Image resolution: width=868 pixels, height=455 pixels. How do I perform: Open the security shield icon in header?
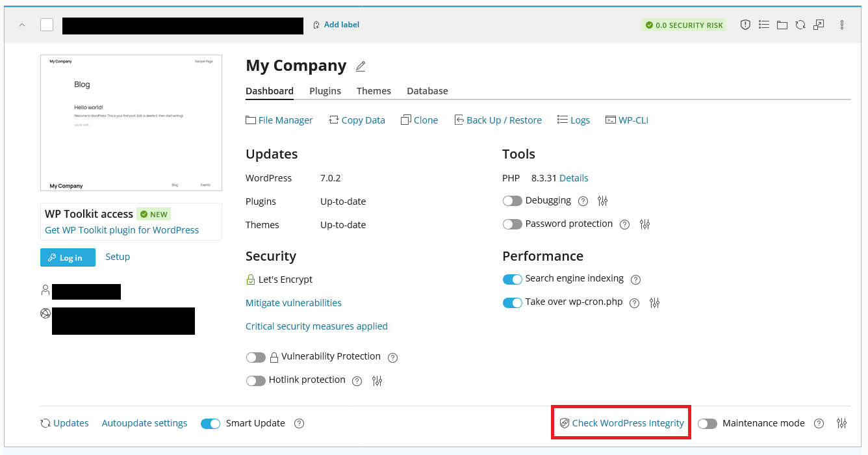(x=745, y=25)
